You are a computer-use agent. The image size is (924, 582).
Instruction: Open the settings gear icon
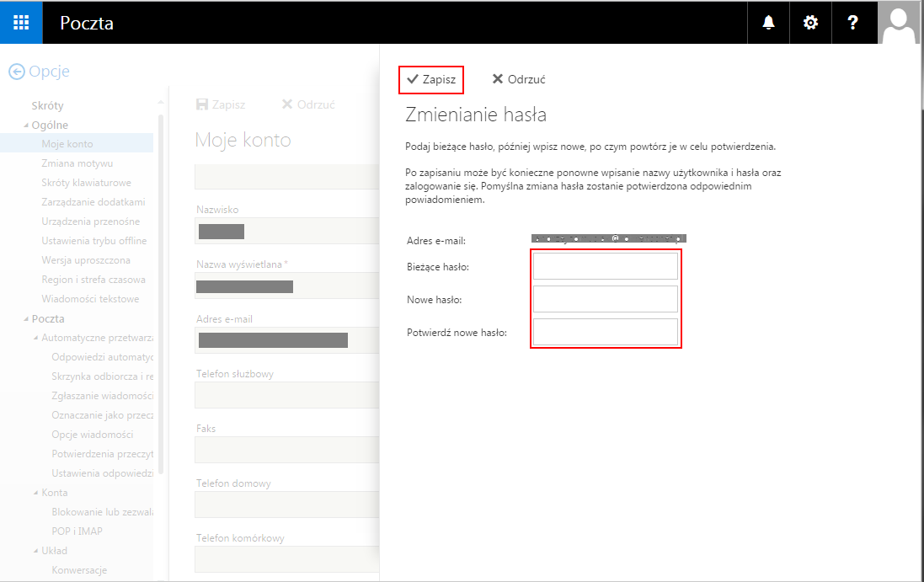point(810,23)
